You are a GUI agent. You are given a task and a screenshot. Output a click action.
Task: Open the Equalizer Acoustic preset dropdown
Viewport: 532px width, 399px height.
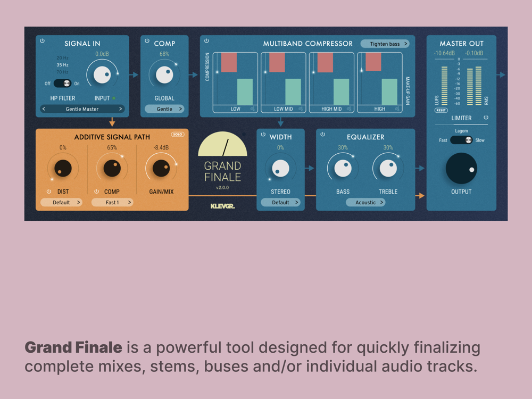click(366, 202)
